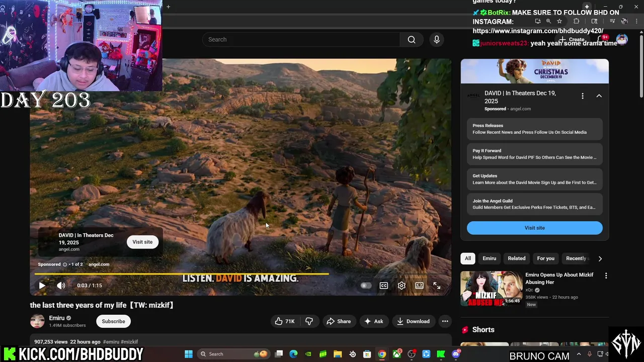The image size is (644, 362).
Task: Download the video
Action: 413,321
